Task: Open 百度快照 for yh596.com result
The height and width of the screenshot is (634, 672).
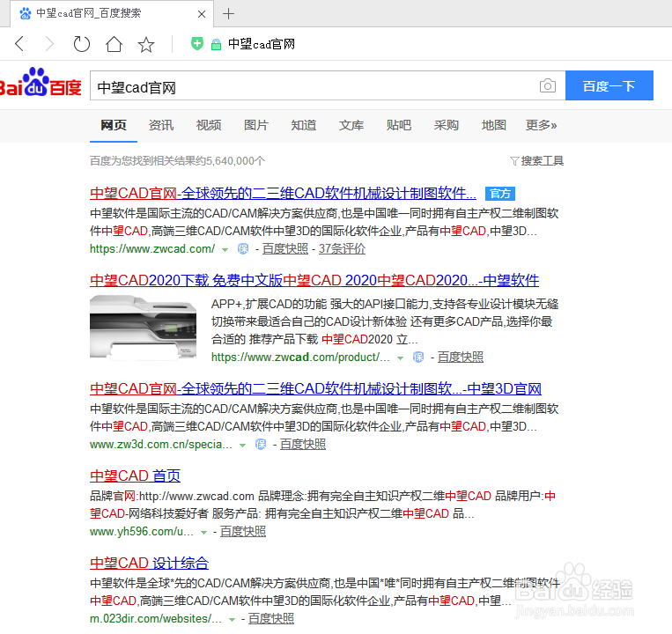Action: tap(243, 532)
